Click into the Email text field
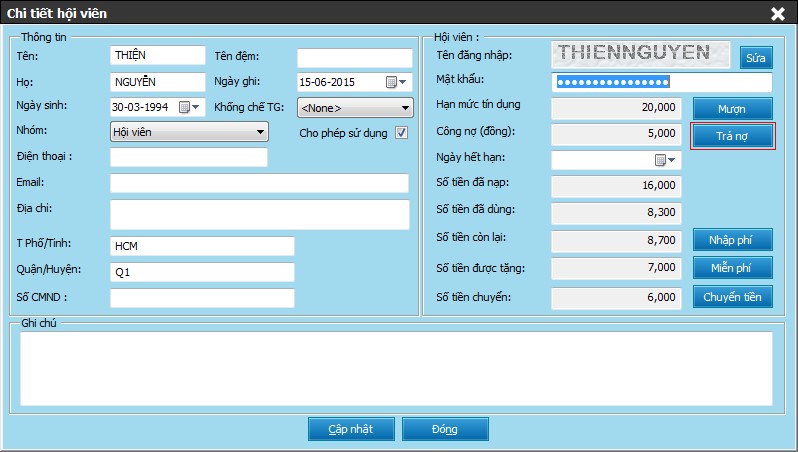 259,183
